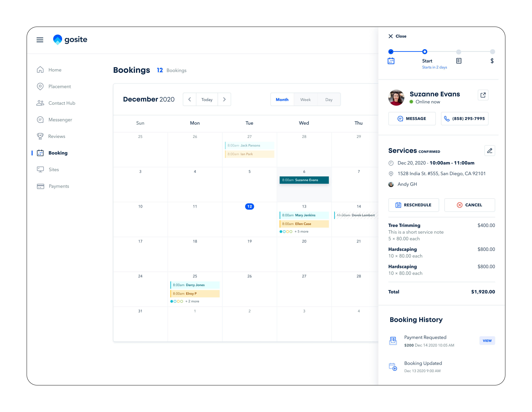532x412 pixels.
Task: Open the hamburger menu icon
Action: point(40,40)
